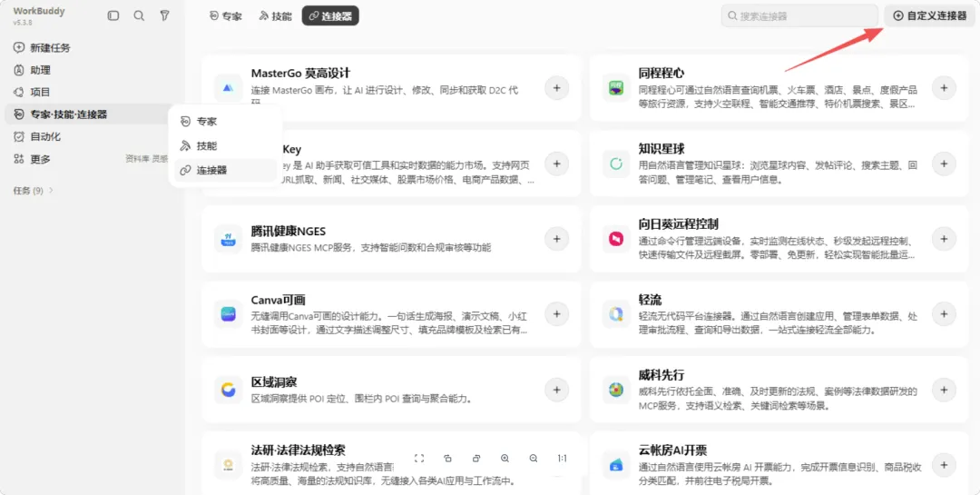Open the 云帐房AI开票 card title
The height and width of the screenshot is (495, 980).
672,450
